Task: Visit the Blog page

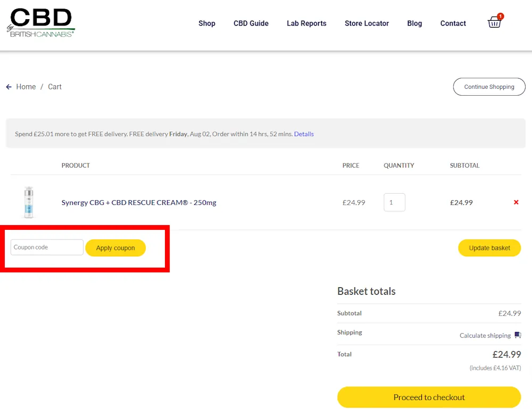Action: coord(414,23)
